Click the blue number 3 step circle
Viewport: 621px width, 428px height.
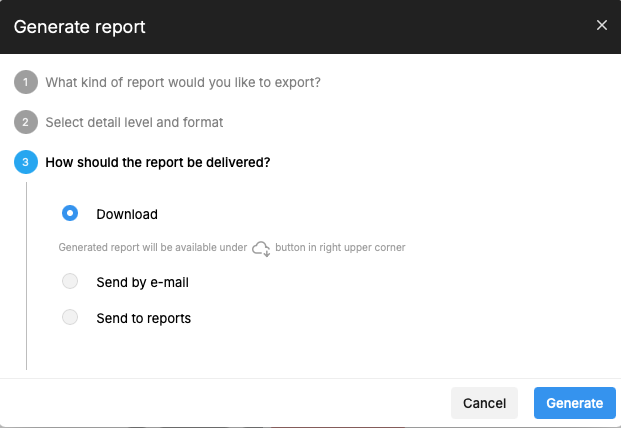pos(26,162)
